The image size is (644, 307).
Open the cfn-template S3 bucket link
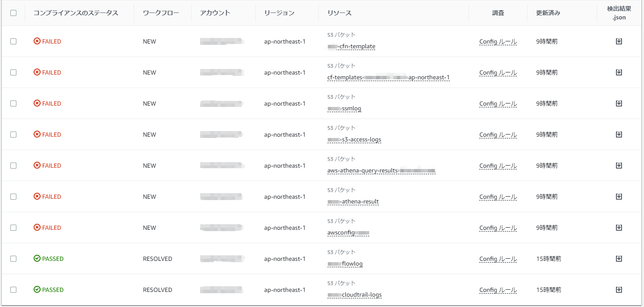[351, 47]
